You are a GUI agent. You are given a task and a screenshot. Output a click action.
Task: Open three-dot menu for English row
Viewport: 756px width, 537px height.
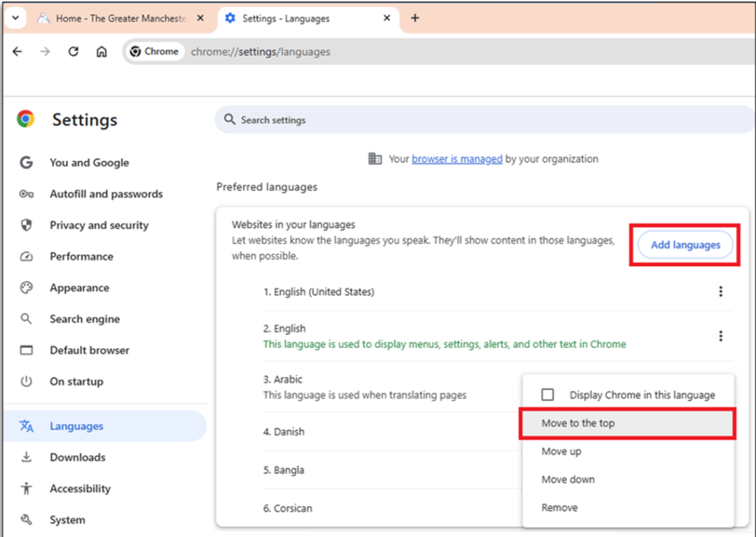(x=721, y=336)
